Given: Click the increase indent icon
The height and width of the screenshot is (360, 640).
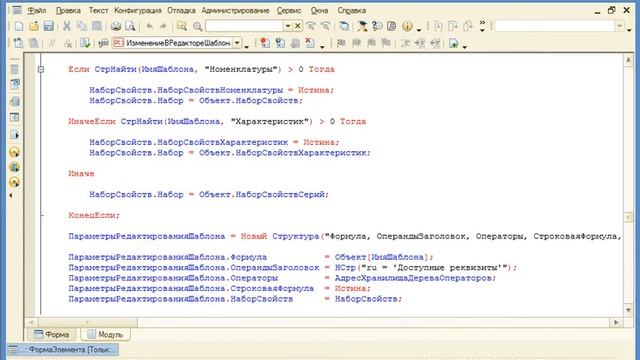Looking at the screenshot, I should (x=420, y=43).
